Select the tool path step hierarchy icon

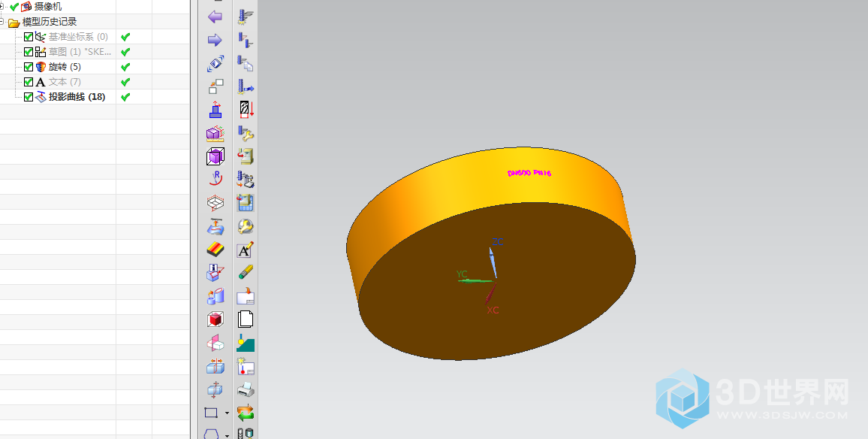pyautogui.click(x=246, y=40)
